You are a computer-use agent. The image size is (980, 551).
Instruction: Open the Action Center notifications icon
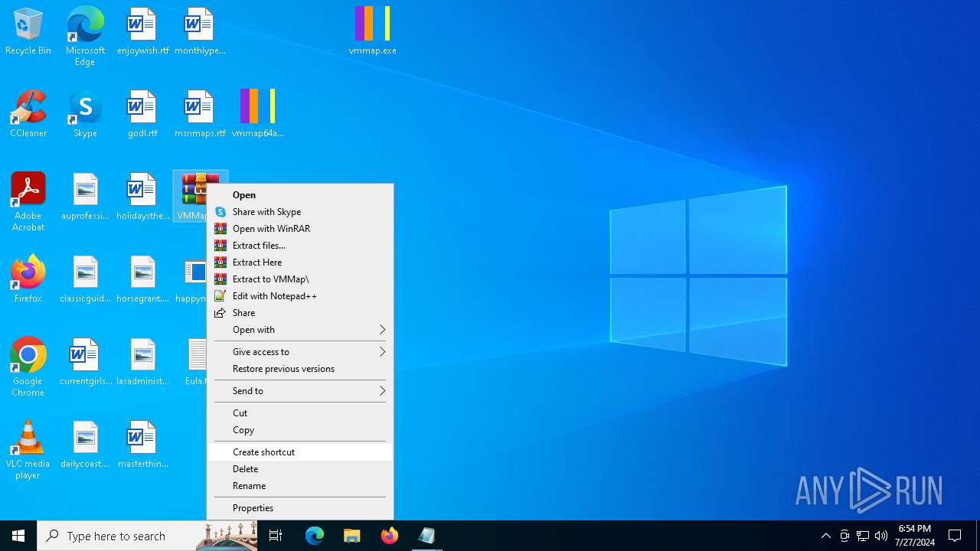click(955, 536)
